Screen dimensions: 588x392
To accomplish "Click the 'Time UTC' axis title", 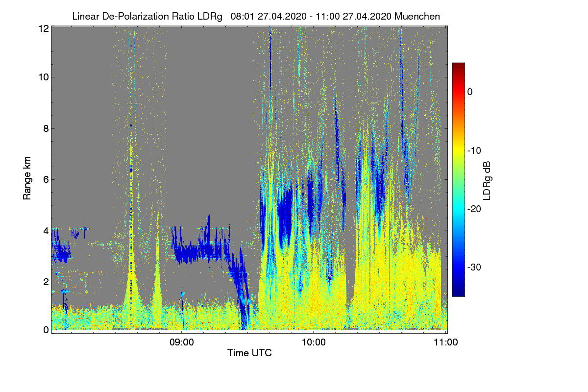I will coord(249,353).
